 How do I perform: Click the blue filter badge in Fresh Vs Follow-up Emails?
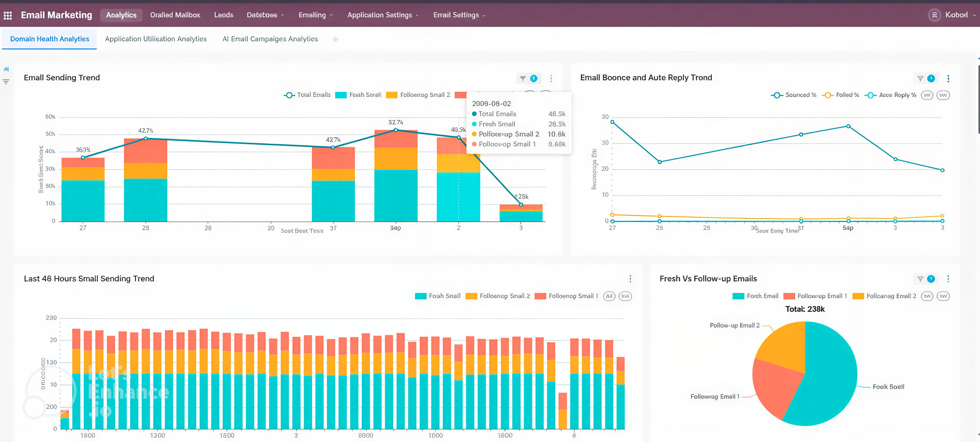(931, 279)
